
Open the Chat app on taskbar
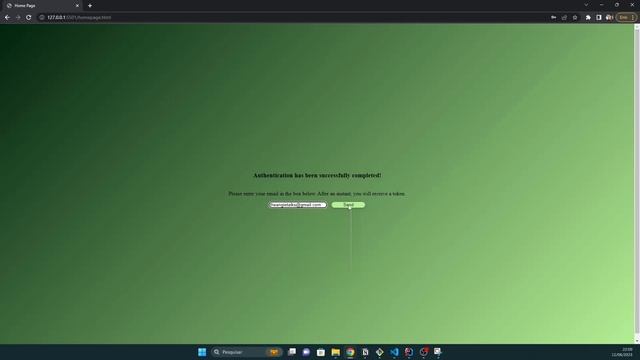tap(306, 352)
